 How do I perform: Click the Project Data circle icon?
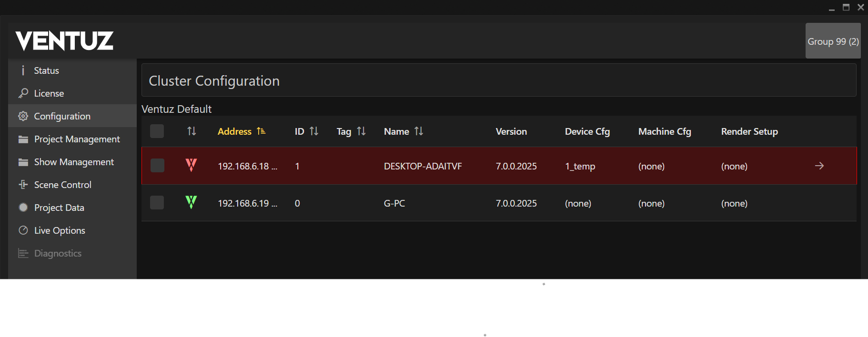pos(23,208)
